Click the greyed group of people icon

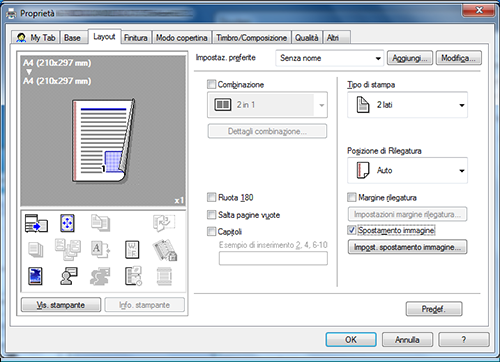tap(100, 276)
